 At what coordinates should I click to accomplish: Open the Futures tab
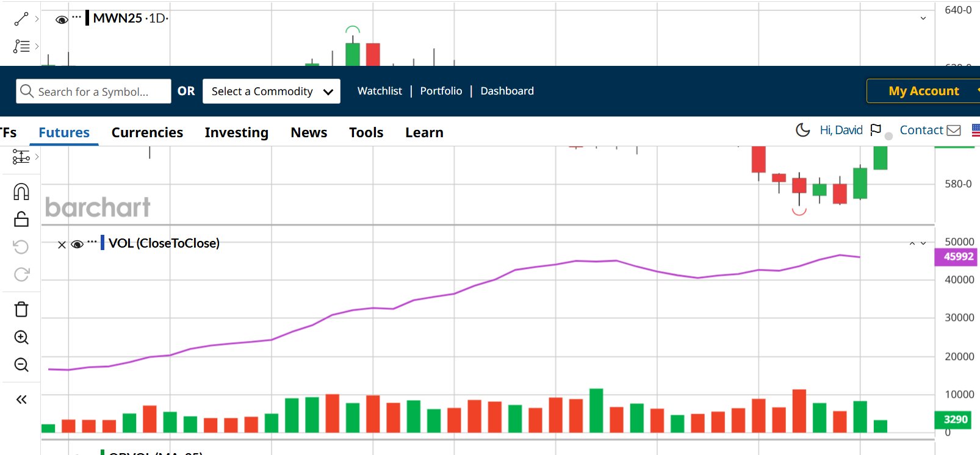[64, 132]
